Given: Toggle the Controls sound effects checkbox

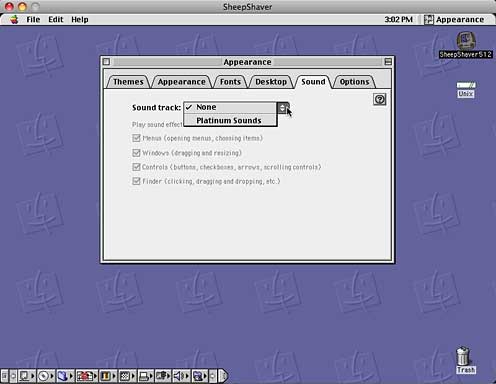Looking at the screenshot, I should click(x=136, y=167).
